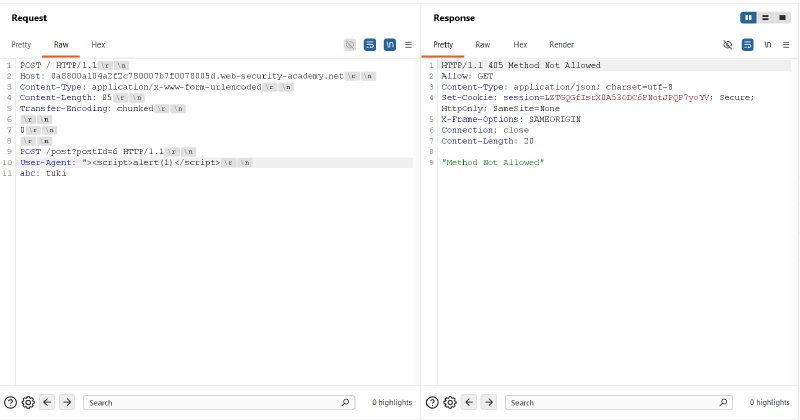
Task: Open help icon below Response panel
Action: (432, 402)
